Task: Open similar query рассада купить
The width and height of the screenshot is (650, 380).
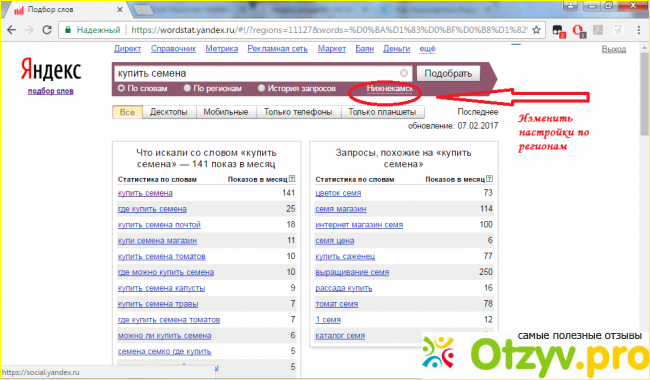Action: coord(344,288)
